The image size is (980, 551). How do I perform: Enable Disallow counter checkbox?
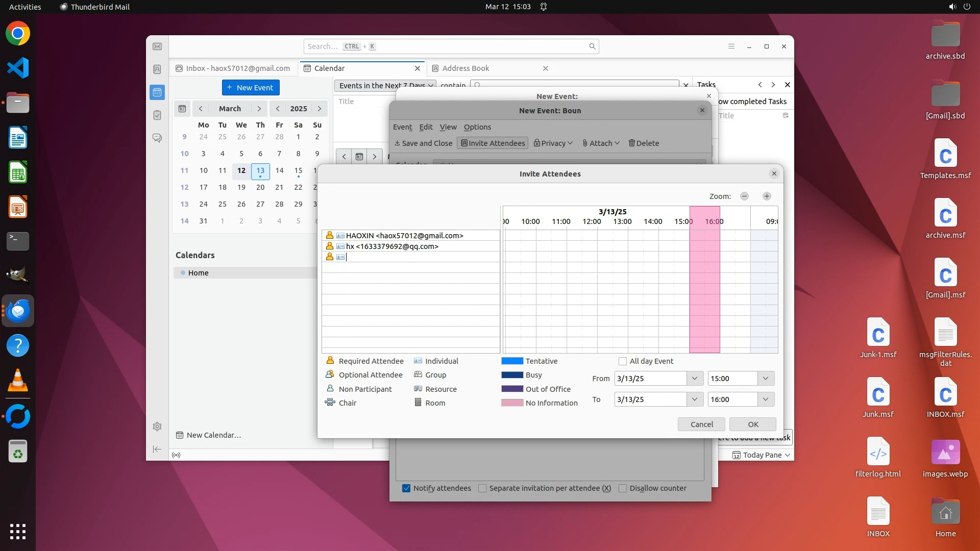click(x=623, y=488)
